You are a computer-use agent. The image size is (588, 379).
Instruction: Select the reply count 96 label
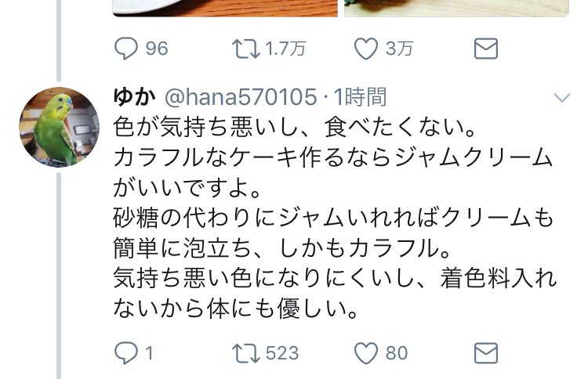(x=157, y=49)
